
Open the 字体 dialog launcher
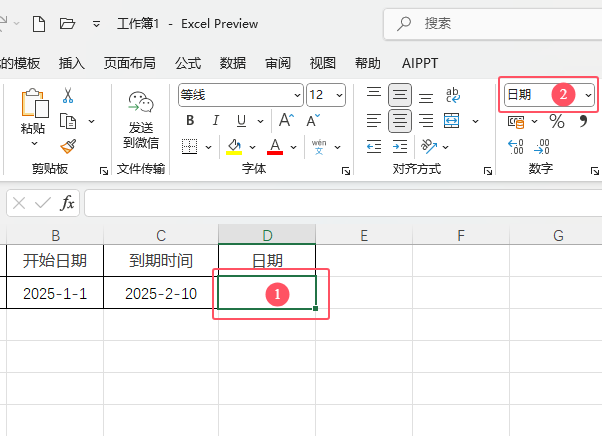click(x=346, y=171)
